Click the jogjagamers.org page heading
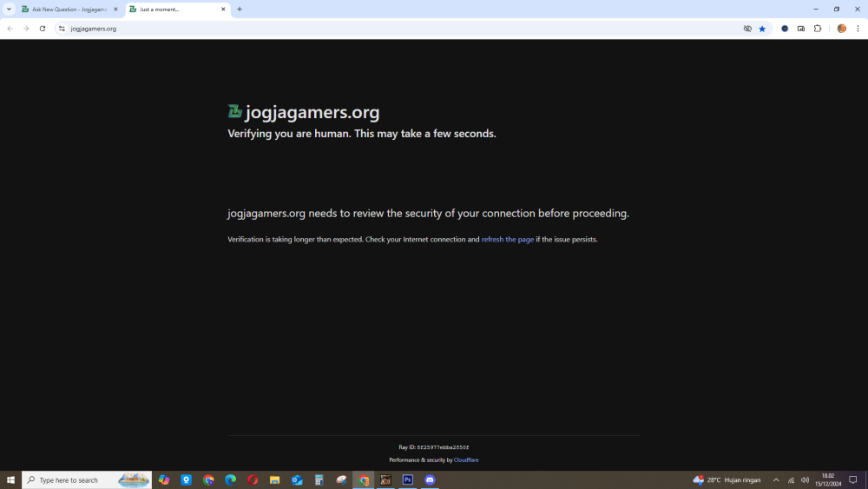Screen dimensions: 868x489 [312, 112]
